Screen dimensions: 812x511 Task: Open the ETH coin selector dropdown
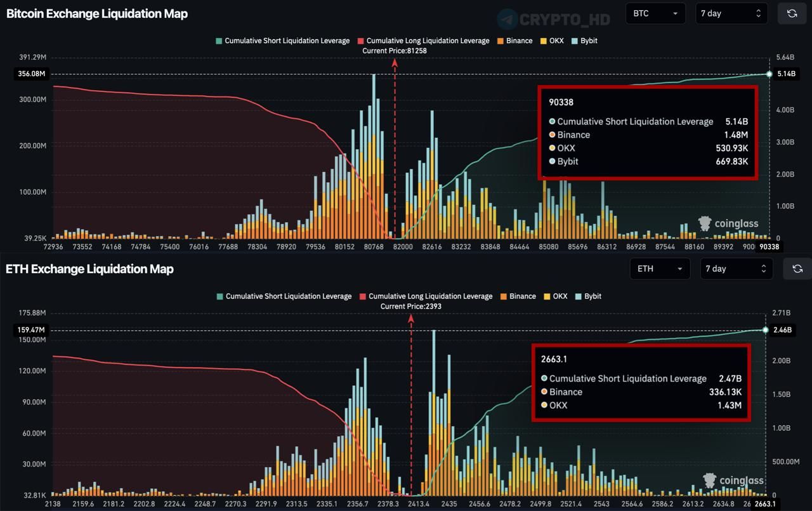tap(660, 269)
